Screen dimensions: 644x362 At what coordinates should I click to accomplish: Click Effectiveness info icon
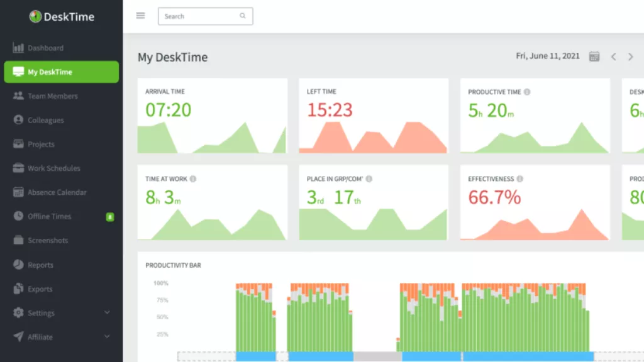pyautogui.click(x=520, y=179)
